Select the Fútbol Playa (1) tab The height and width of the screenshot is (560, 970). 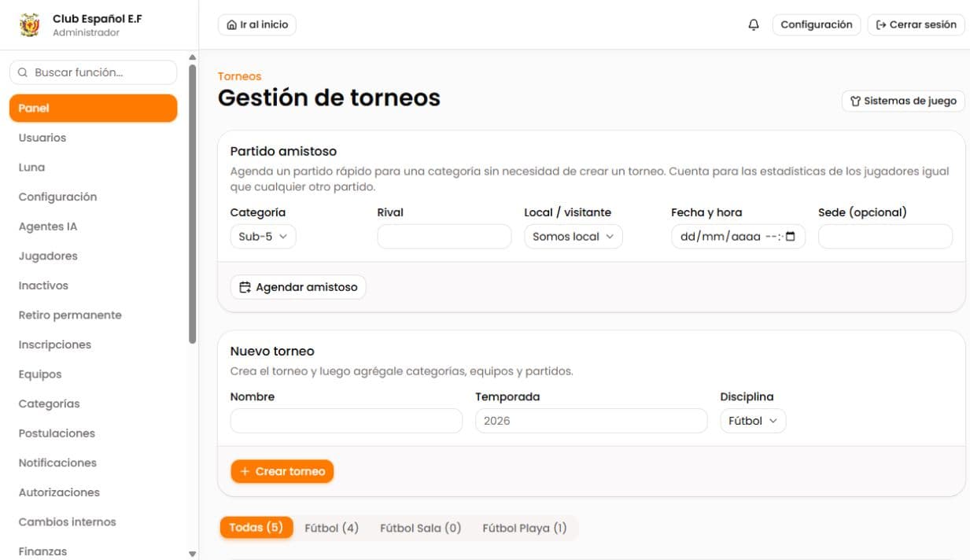tap(524, 528)
